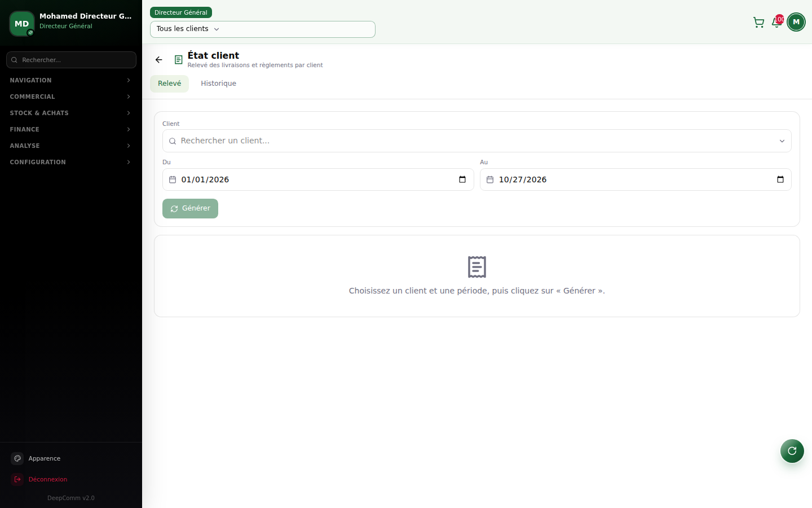Viewport: 812px width, 508px height.
Task: Open the M user avatar menu
Action: point(796,22)
